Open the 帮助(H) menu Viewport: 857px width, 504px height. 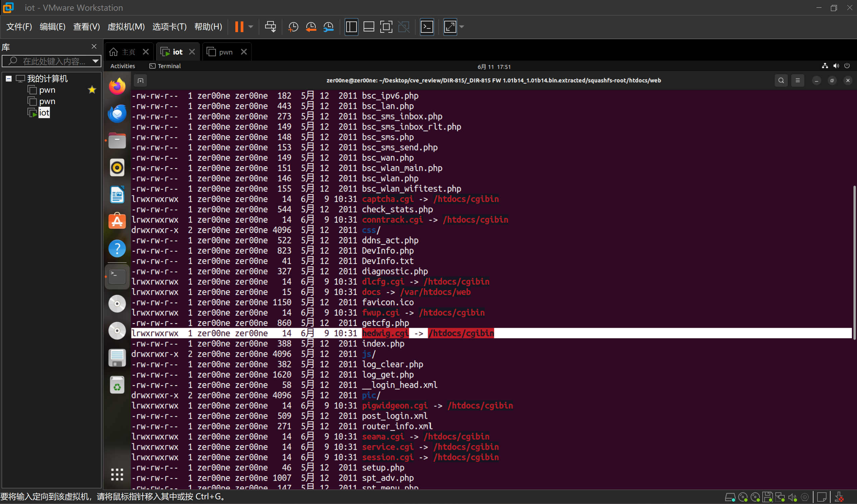coord(208,26)
